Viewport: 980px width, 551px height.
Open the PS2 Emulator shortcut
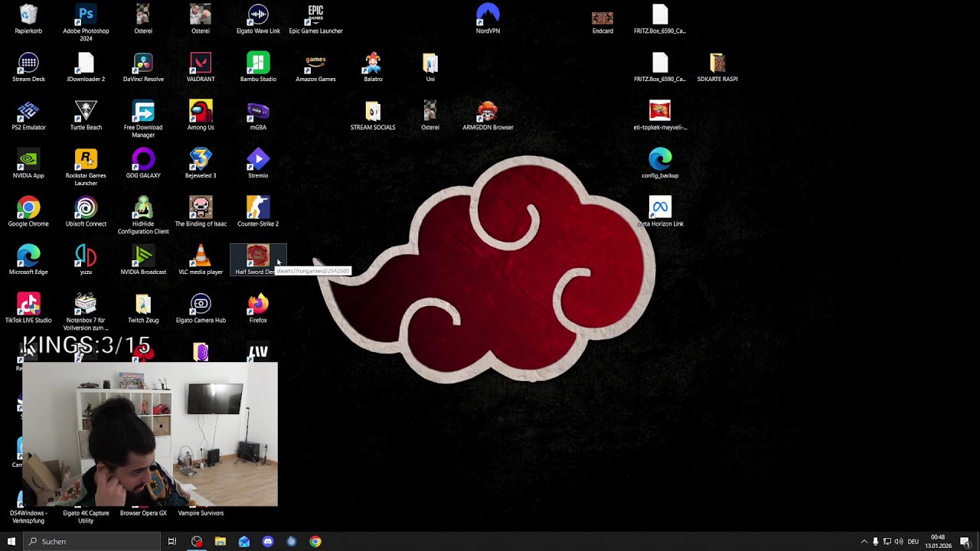click(28, 116)
